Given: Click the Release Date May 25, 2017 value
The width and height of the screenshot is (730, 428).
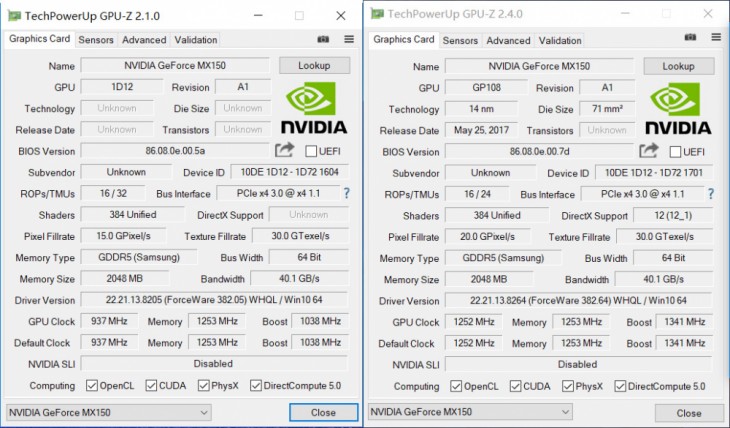Looking at the screenshot, I should [481, 130].
